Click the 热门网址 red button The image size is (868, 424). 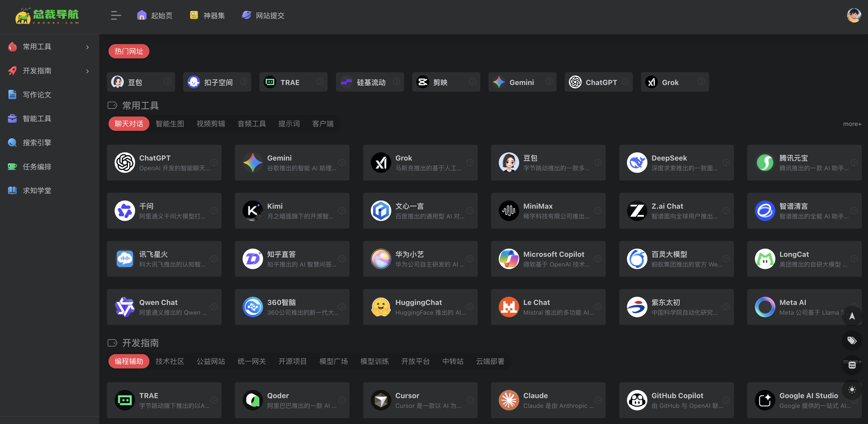[129, 51]
